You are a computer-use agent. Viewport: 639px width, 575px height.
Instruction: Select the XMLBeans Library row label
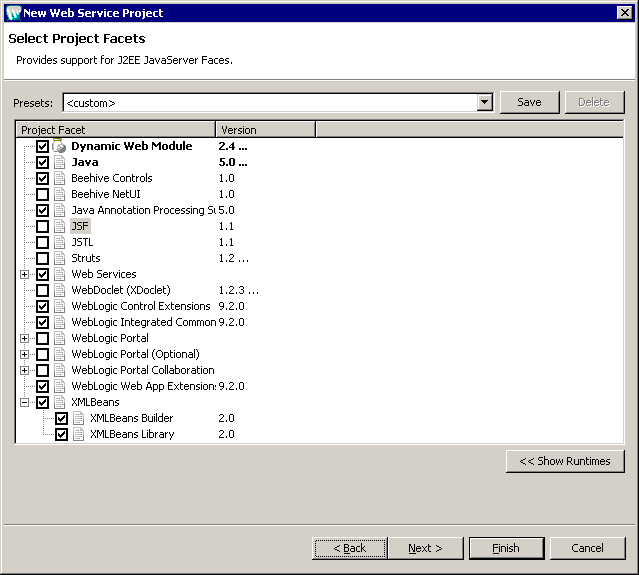click(132, 434)
